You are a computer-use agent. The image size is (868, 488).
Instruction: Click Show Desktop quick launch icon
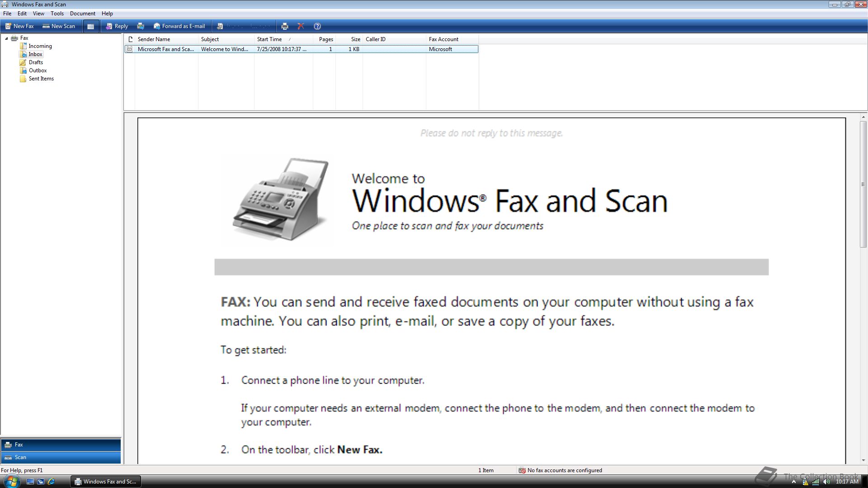point(30,482)
